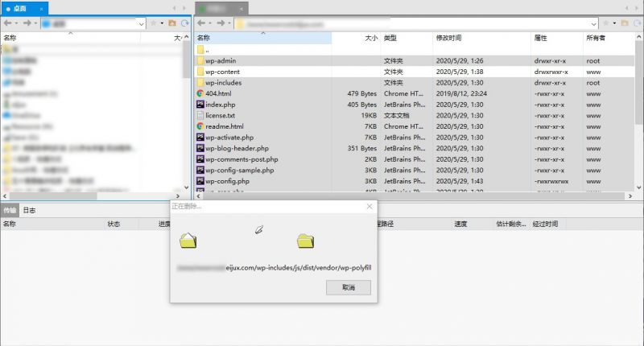The height and width of the screenshot is (346, 644).
Task: Sort local files by 名称 column
Action: (70, 38)
